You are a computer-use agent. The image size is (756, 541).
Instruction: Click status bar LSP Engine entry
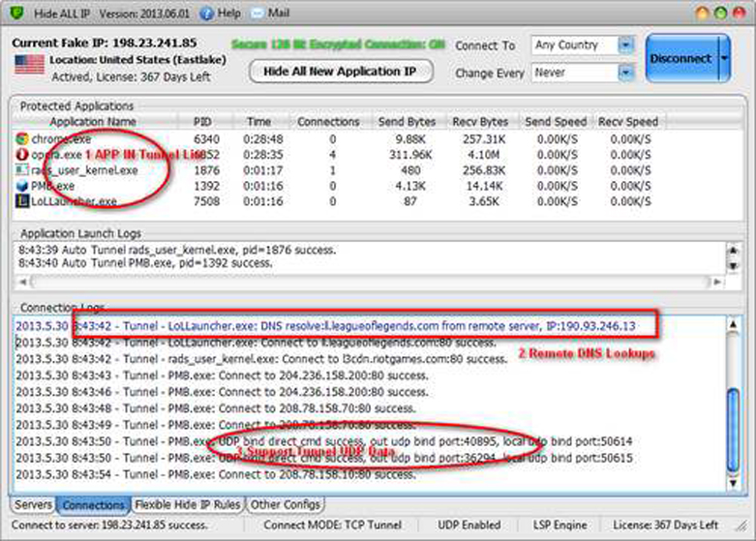click(x=559, y=526)
